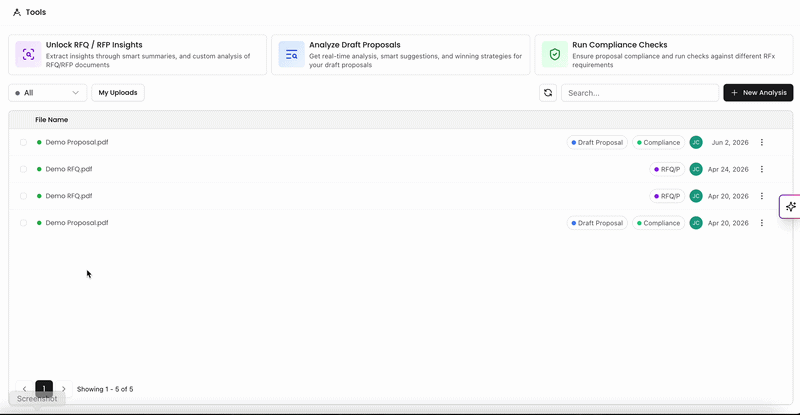Click the Unlock RFQ / RFP Insights scan icon
The image size is (800, 415).
click(28, 54)
